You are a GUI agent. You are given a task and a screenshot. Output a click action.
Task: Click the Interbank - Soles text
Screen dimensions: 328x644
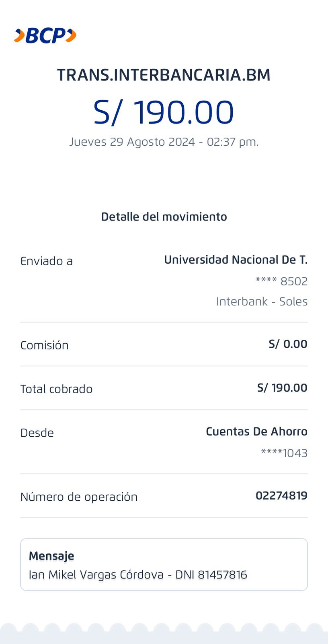click(x=262, y=301)
